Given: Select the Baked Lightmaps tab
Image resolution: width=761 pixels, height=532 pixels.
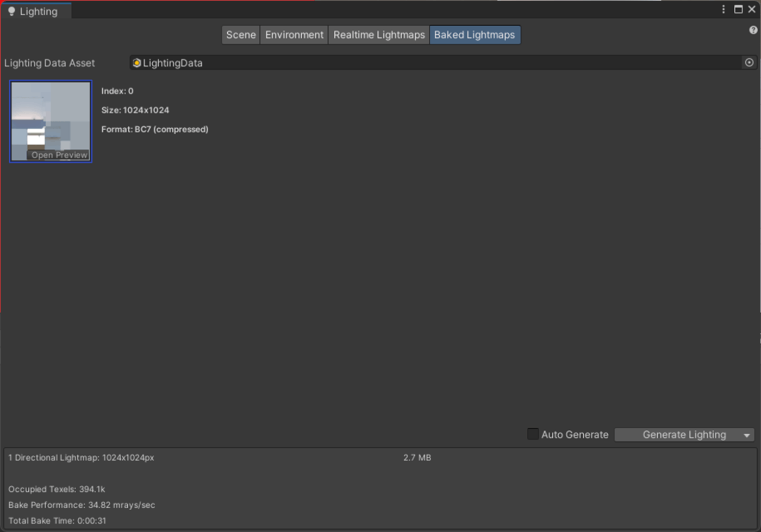Looking at the screenshot, I should [475, 35].
